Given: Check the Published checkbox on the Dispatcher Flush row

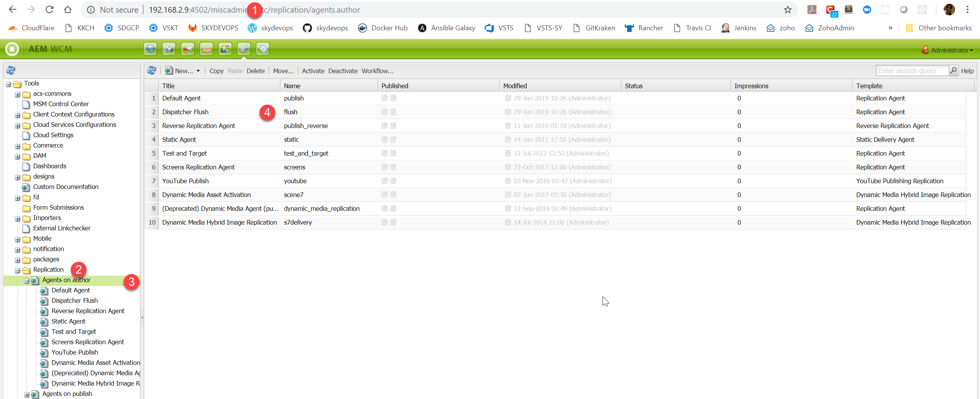Looking at the screenshot, I should (x=384, y=112).
